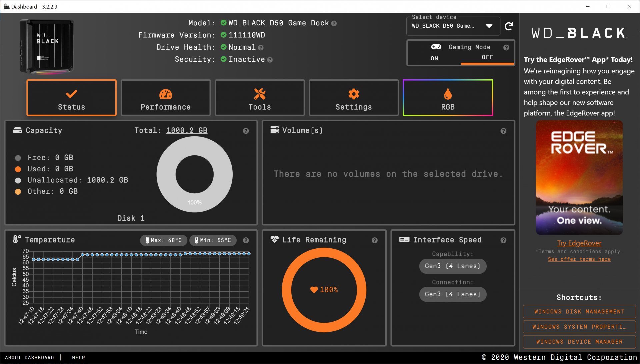Click the green check beside Firmware Version

(x=224, y=35)
